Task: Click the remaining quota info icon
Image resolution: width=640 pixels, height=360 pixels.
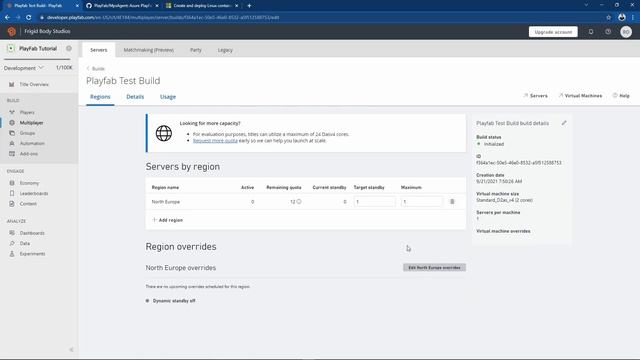Action: pyautogui.click(x=299, y=201)
